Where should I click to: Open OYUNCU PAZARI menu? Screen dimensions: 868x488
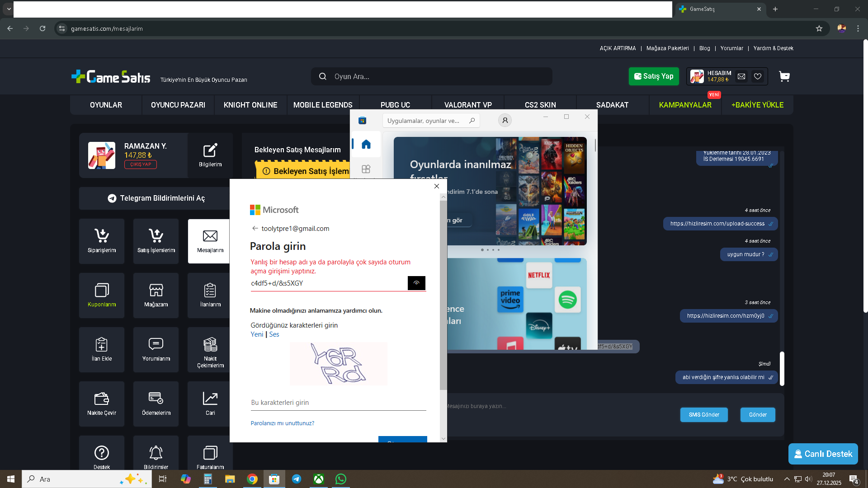[x=178, y=105]
